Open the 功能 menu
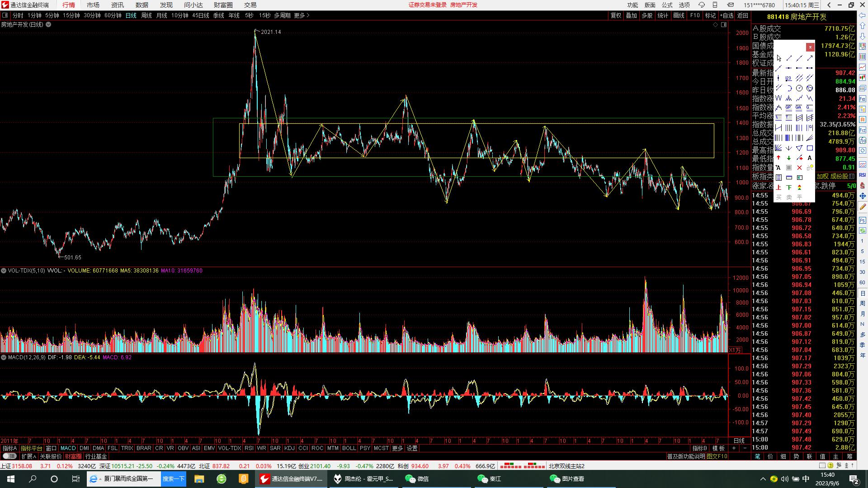 [632, 5]
